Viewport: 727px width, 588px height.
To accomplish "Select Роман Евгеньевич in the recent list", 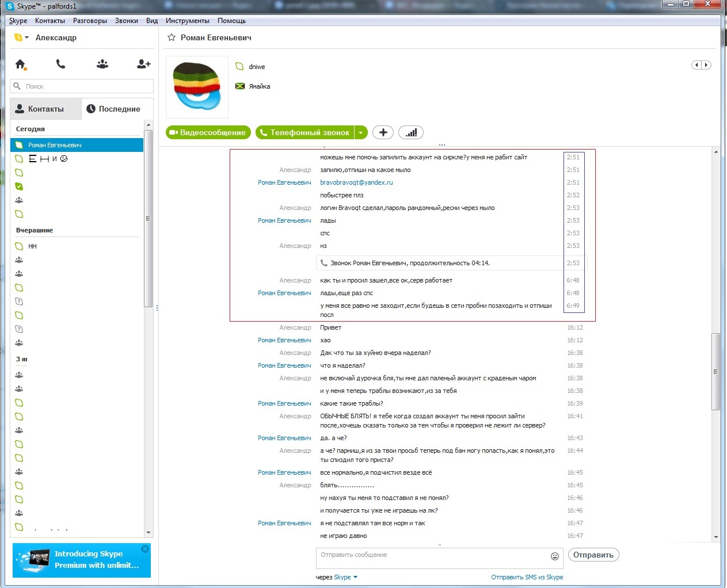I will point(77,145).
